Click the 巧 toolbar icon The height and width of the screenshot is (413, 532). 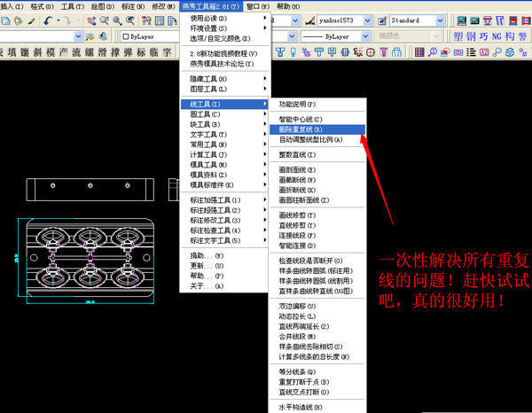pyautogui.click(x=483, y=36)
